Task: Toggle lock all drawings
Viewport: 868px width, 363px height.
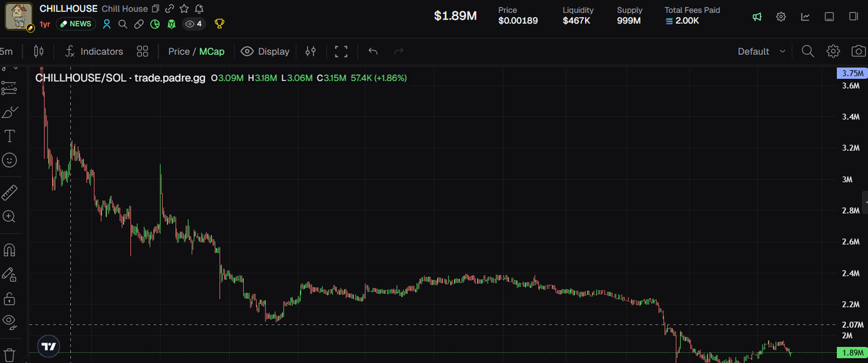Action: coord(10,298)
